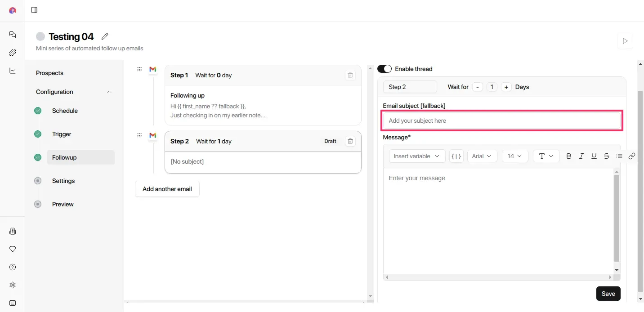Insert a link using the link icon
Screen dimensions: 644x312
pyautogui.click(x=632, y=156)
